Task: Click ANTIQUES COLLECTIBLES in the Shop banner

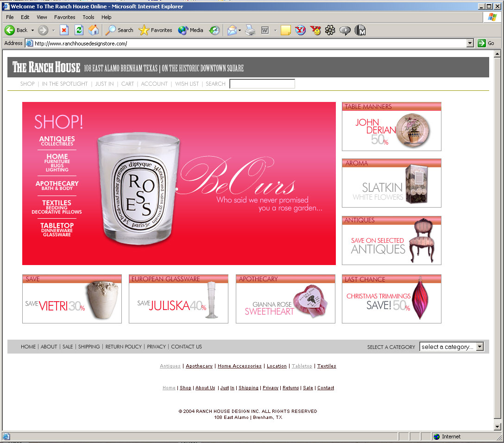Action: pyautogui.click(x=57, y=141)
